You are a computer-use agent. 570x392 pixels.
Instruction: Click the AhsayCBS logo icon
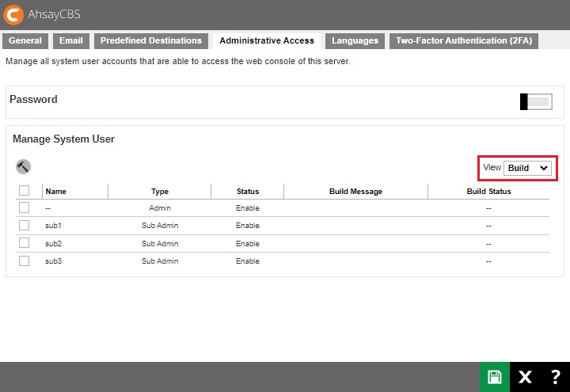tap(13, 14)
